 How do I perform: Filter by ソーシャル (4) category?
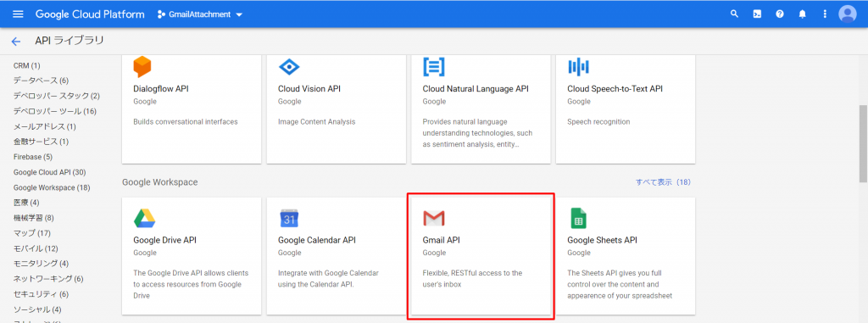(x=37, y=309)
